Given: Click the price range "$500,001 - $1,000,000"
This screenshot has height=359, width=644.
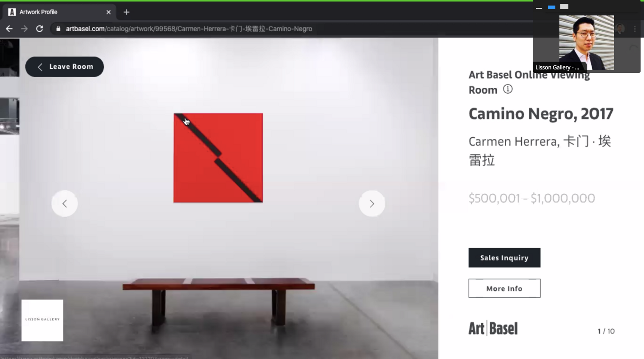Looking at the screenshot, I should click(532, 198).
